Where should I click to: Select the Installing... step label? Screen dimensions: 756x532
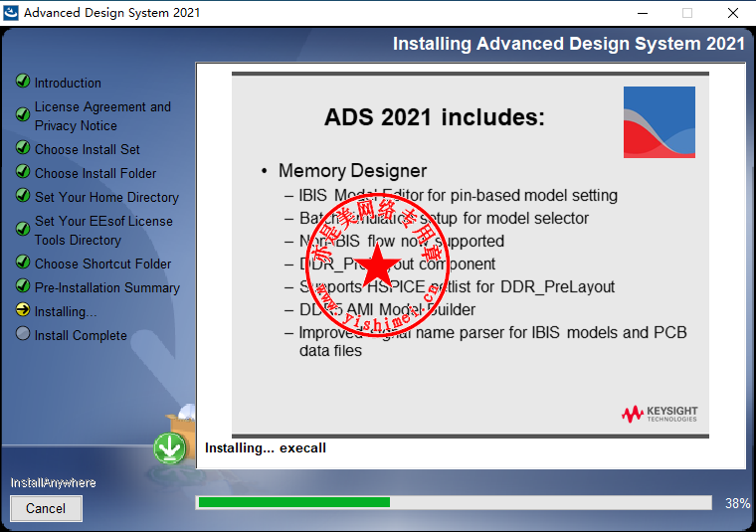pos(66,312)
